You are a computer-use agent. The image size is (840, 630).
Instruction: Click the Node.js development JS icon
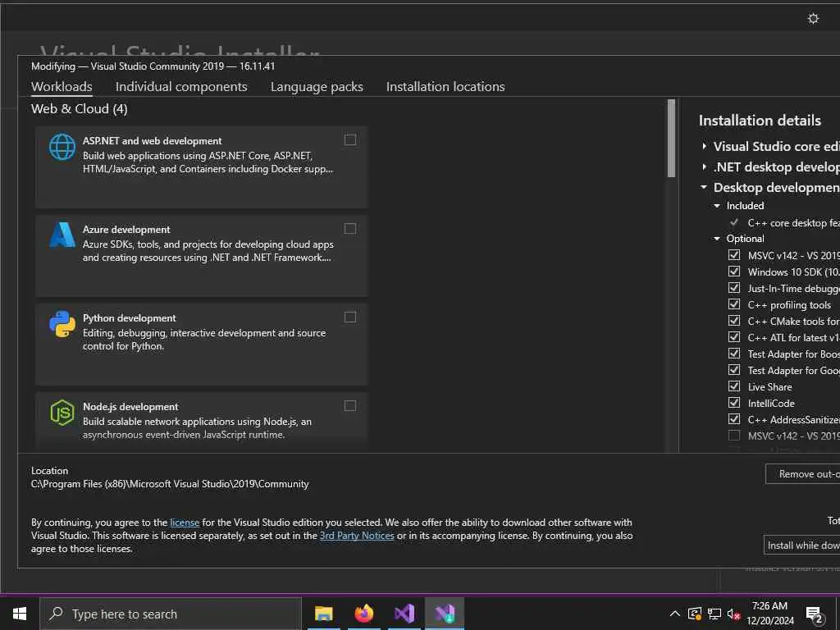click(x=62, y=413)
